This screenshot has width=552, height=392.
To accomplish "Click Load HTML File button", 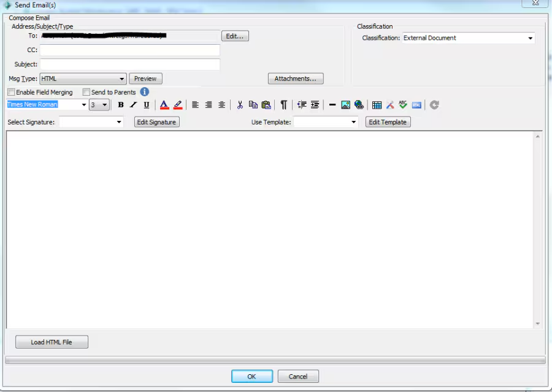I will pos(52,342).
